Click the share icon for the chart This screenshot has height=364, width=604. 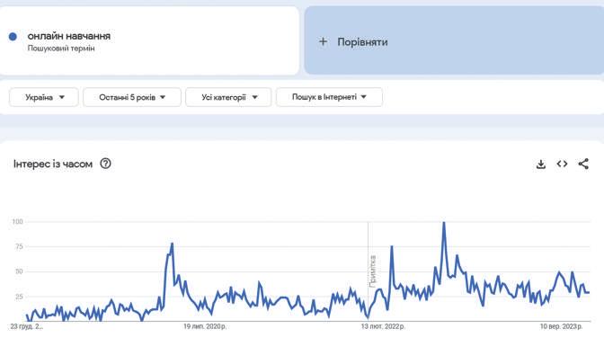(x=583, y=164)
